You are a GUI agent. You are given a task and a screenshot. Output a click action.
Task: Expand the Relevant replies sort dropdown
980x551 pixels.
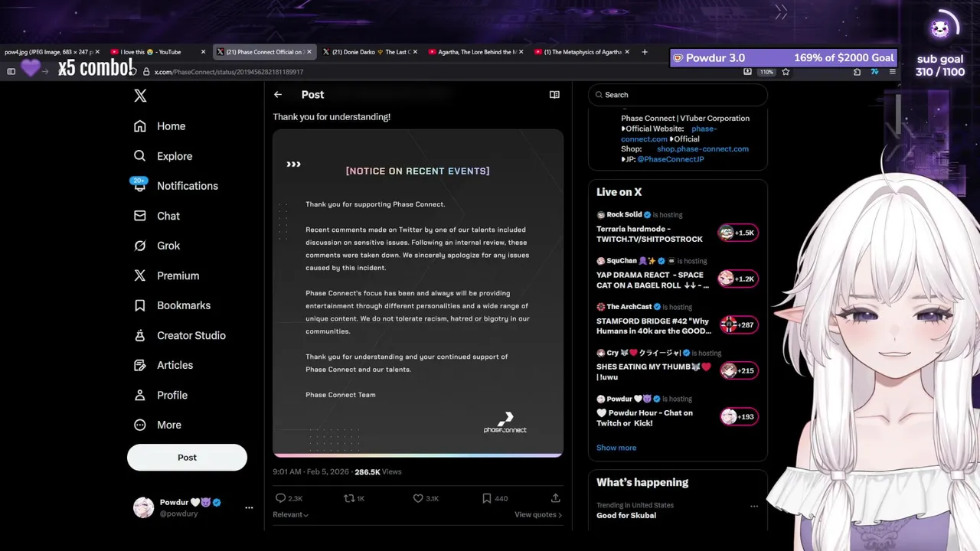tap(291, 515)
